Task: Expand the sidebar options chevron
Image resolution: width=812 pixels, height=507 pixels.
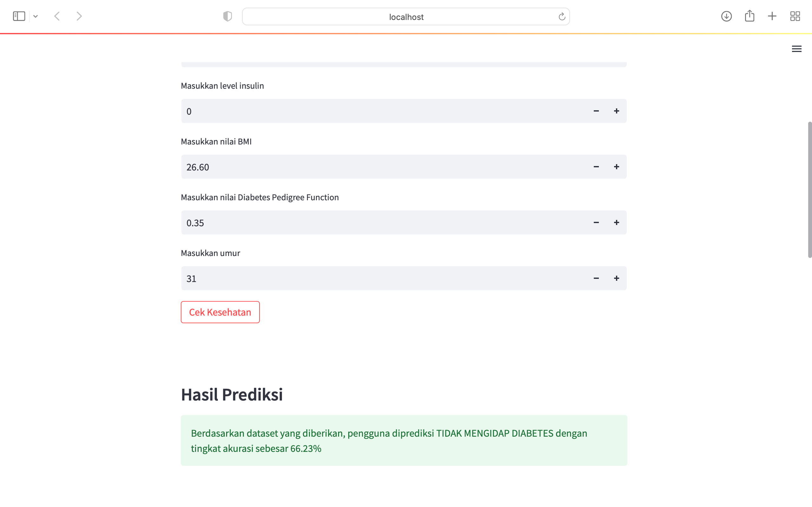Action: (36, 16)
